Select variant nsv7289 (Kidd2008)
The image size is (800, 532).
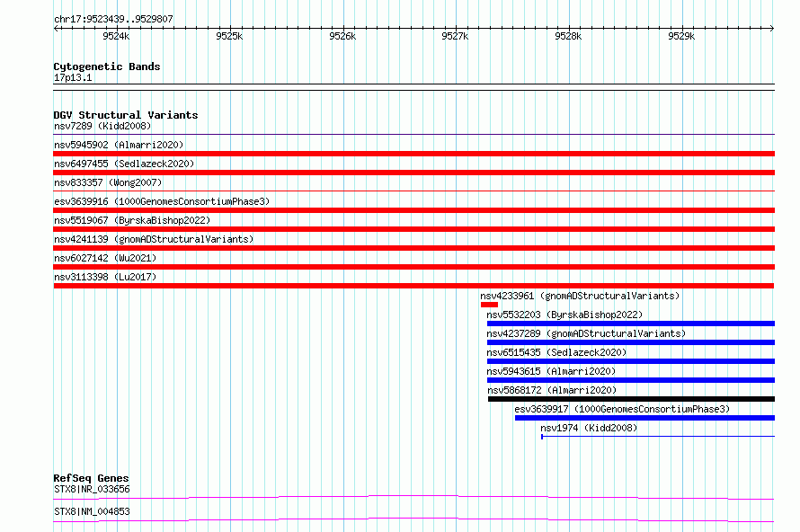click(x=102, y=126)
